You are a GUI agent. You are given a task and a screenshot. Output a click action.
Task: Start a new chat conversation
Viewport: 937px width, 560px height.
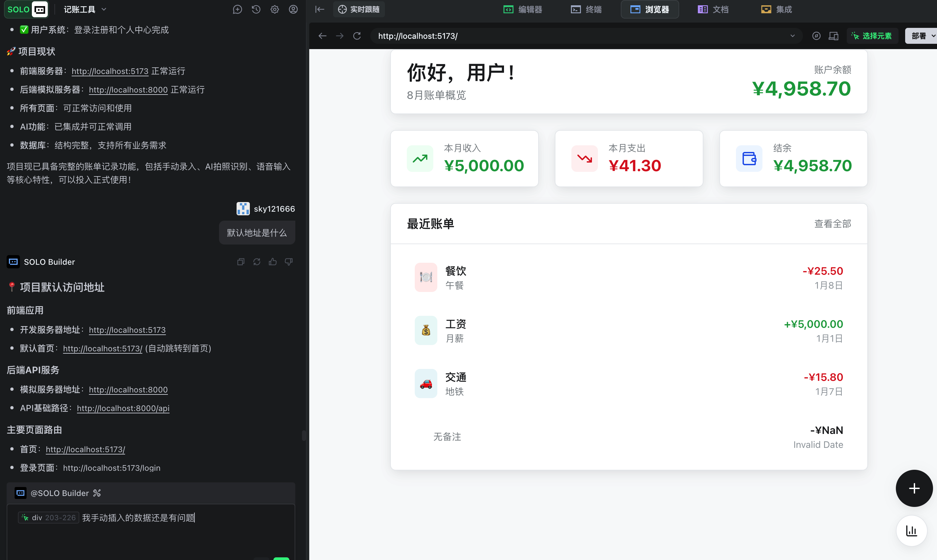pos(237,9)
